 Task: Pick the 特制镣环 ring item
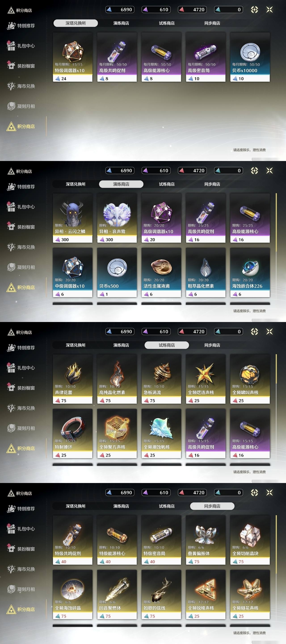[x=73, y=434]
